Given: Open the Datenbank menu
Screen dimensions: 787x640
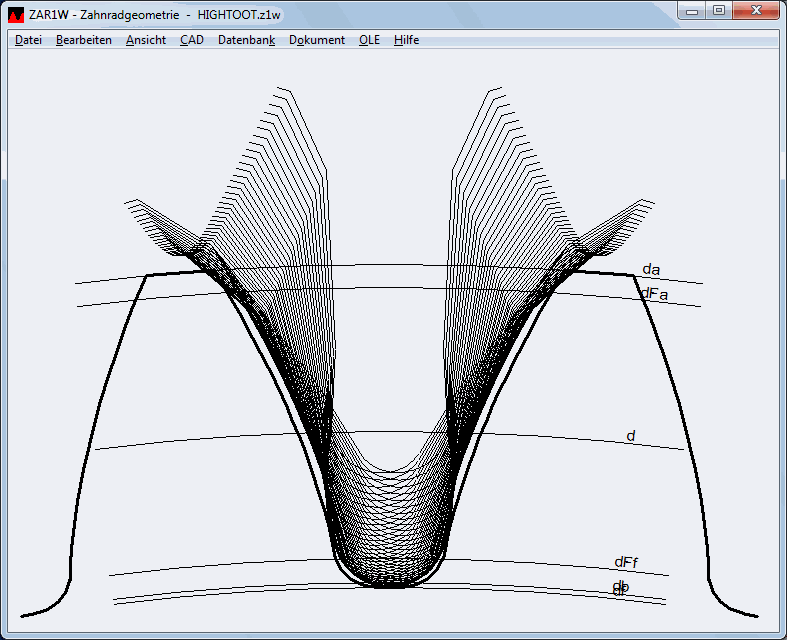Looking at the screenshot, I should [246, 40].
